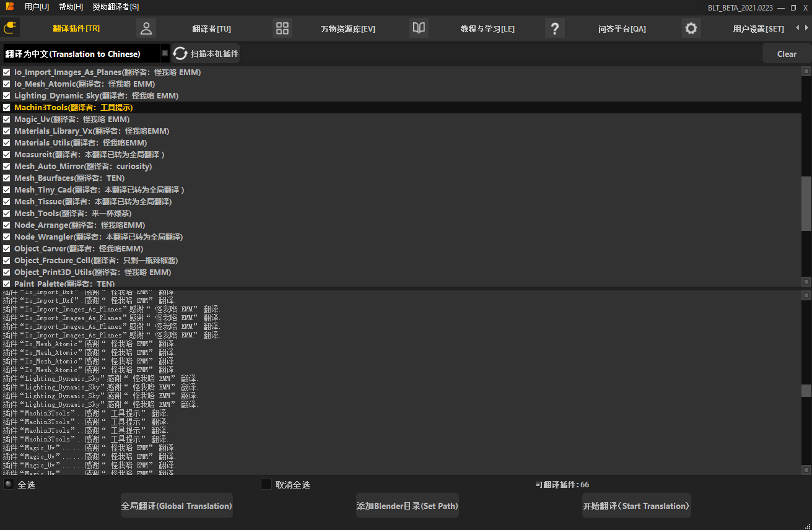Toggle Magic_Uv plugin checkbox
Image resolution: width=812 pixels, height=530 pixels.
click(x=7, y=119)
